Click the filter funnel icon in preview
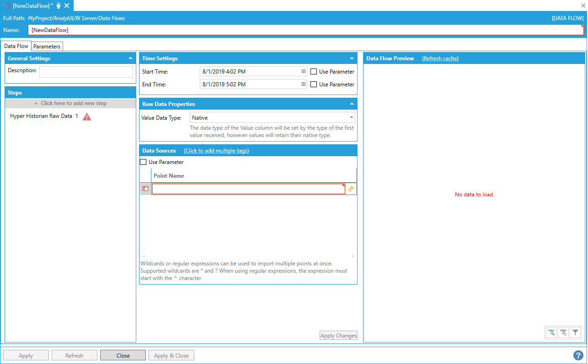This screenshot has width=588, height=364. (x=575, y=333)
